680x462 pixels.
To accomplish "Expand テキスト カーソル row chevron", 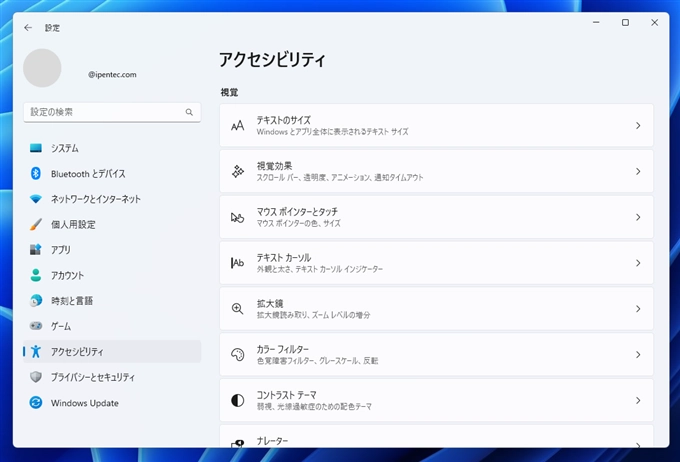I will click(x=638, y=263).
